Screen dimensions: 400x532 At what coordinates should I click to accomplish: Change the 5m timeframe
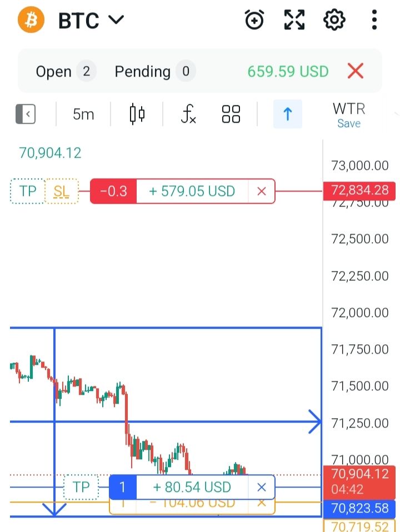pos(83,114)
